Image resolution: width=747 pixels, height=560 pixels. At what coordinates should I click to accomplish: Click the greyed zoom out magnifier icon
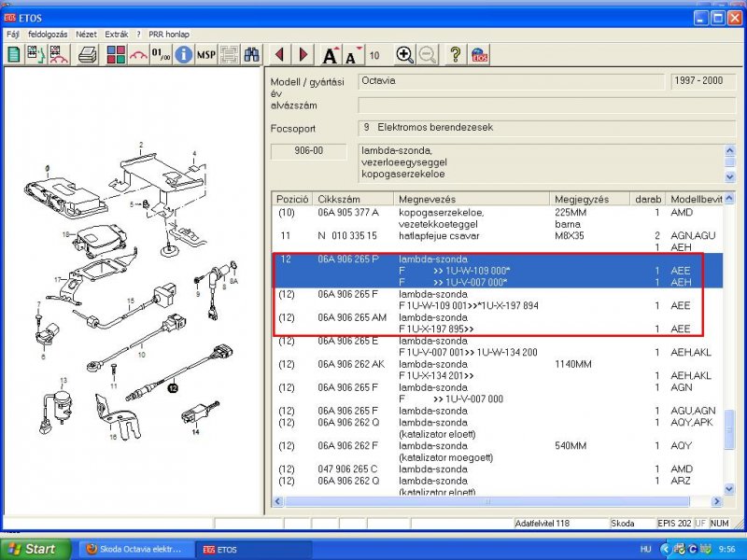point(428,55)
